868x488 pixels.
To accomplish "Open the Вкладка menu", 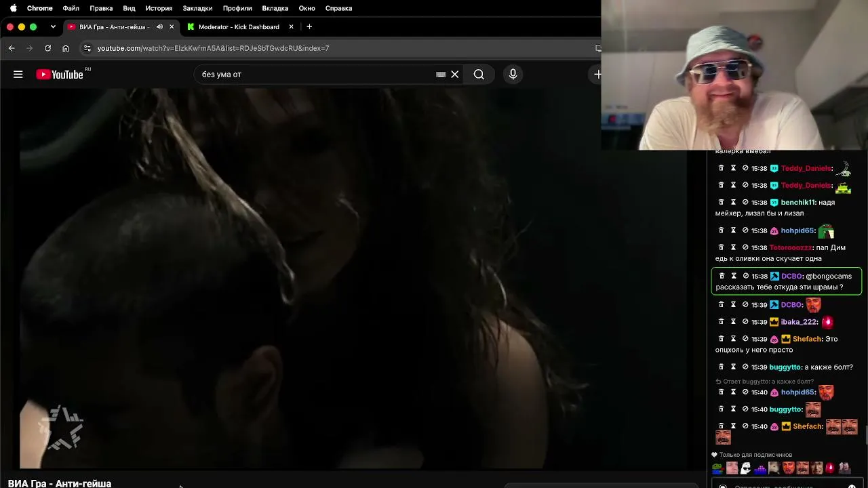I will [275, 8].
